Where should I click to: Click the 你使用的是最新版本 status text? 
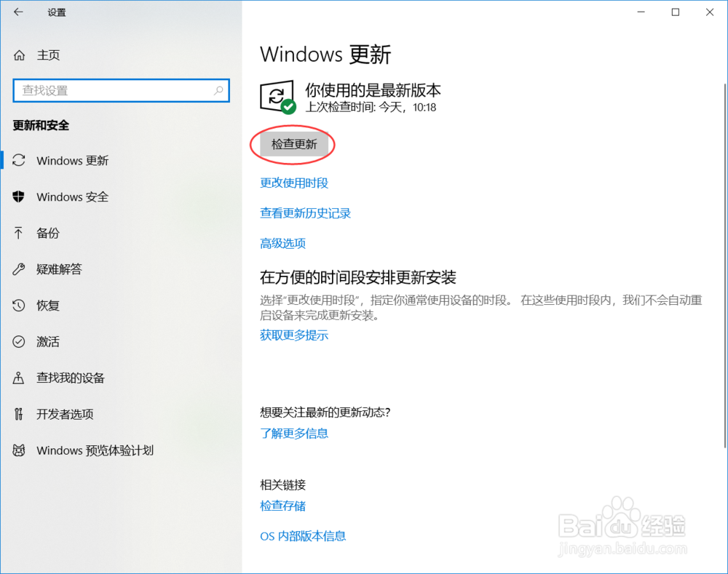373,90
